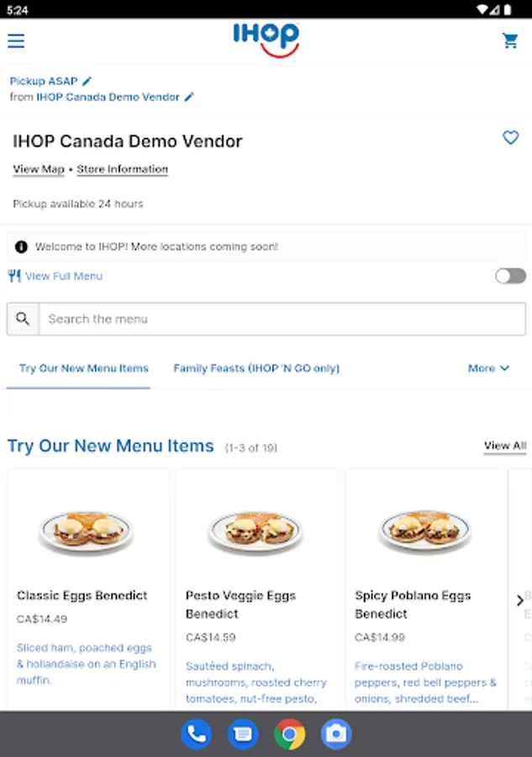Focus the Search the menu field
The image size is (532, 757).
282,319
